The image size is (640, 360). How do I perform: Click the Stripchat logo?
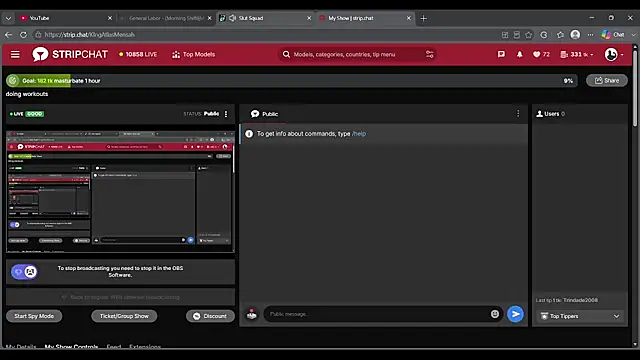pos(70,54)
